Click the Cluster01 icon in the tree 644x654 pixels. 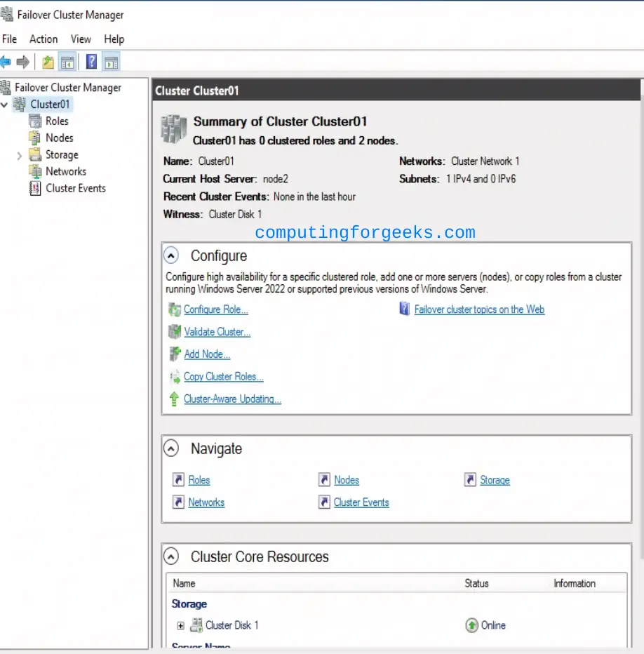(19, 104)
